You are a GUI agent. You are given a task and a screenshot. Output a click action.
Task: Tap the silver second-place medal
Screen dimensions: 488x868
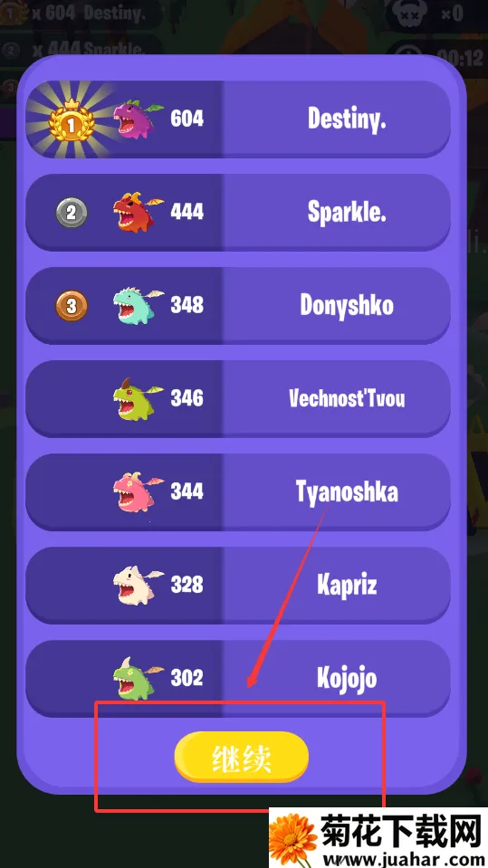tap(72, 212)
